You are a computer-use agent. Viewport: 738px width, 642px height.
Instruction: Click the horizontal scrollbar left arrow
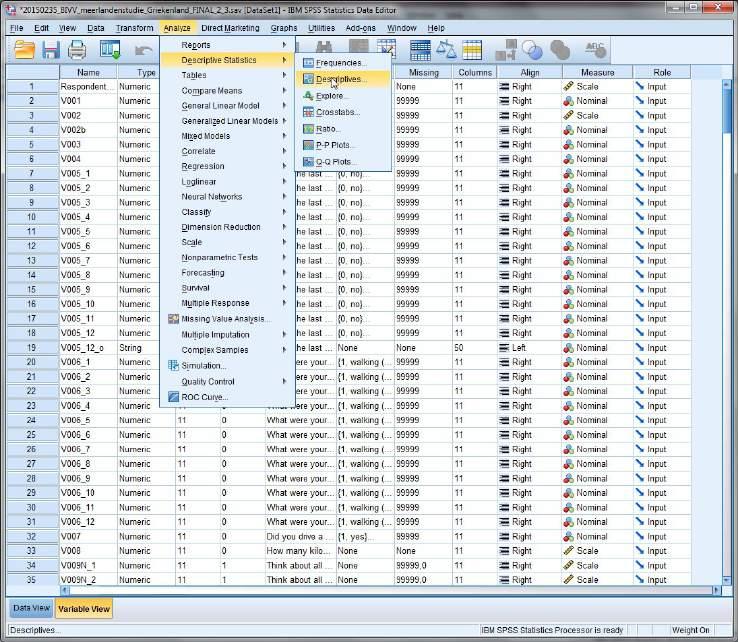coord(65,590)
